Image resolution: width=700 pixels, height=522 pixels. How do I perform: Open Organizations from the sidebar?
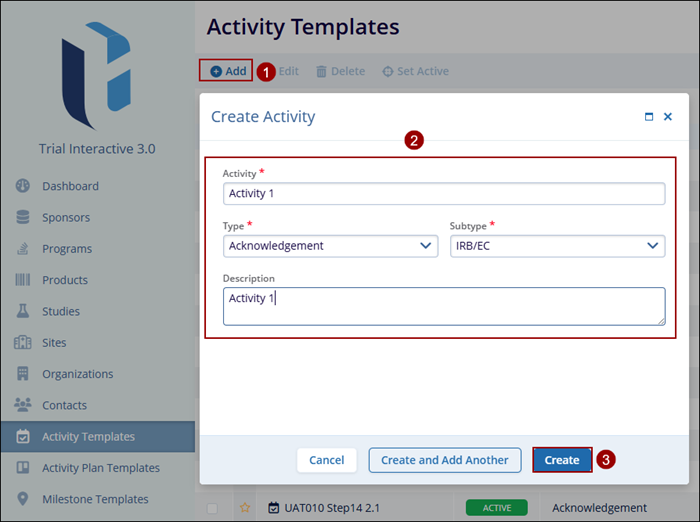click(77, 374)
